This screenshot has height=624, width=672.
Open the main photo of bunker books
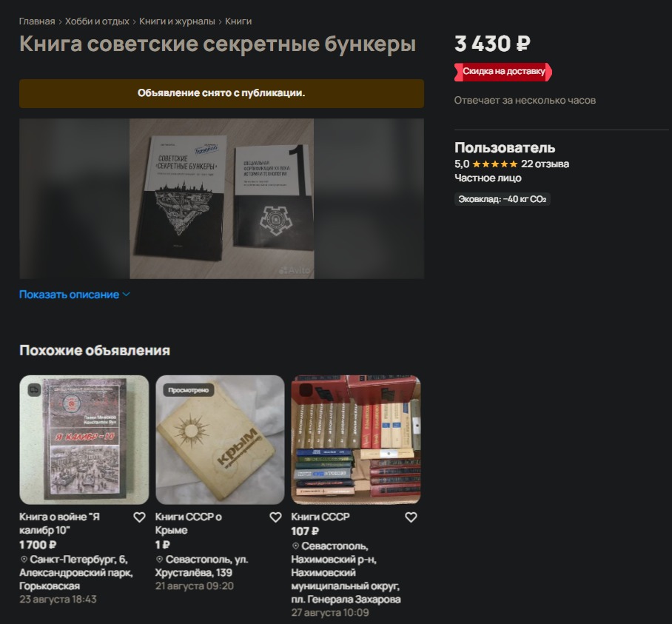click(221, 199)
